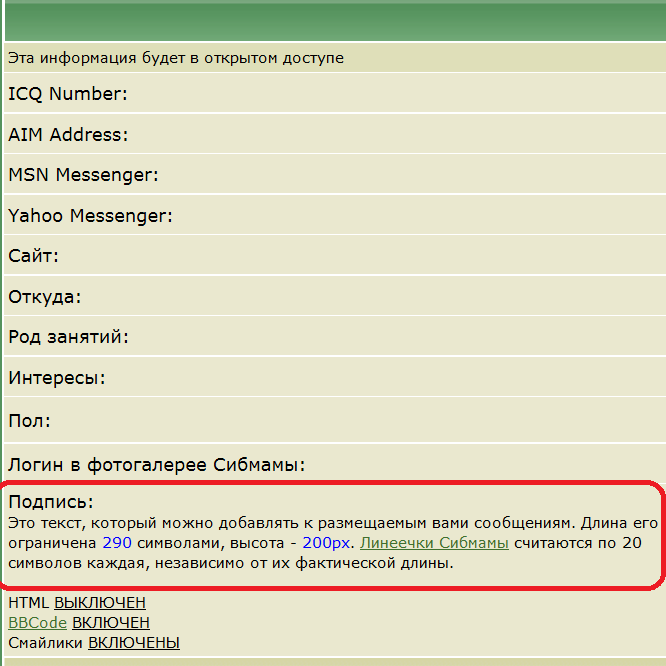Click the Пол field label
This screenshot has height=666, width=666.
point(29,421)
